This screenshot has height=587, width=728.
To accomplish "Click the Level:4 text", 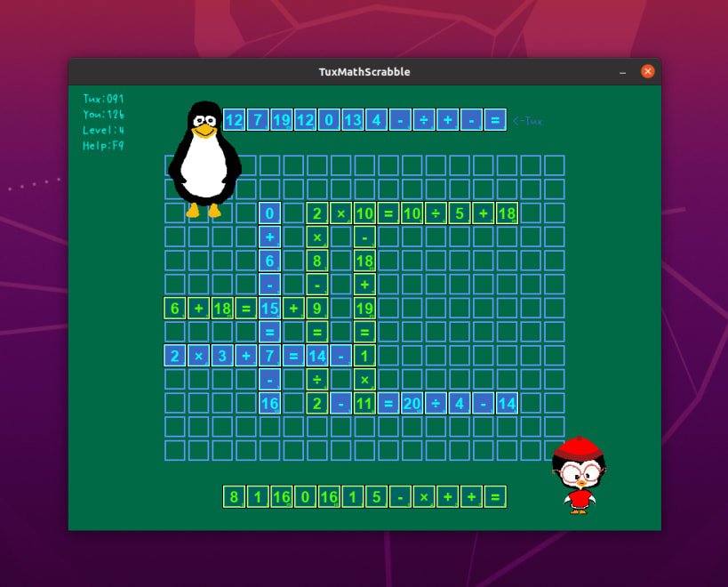I will (x=103, y=130).
